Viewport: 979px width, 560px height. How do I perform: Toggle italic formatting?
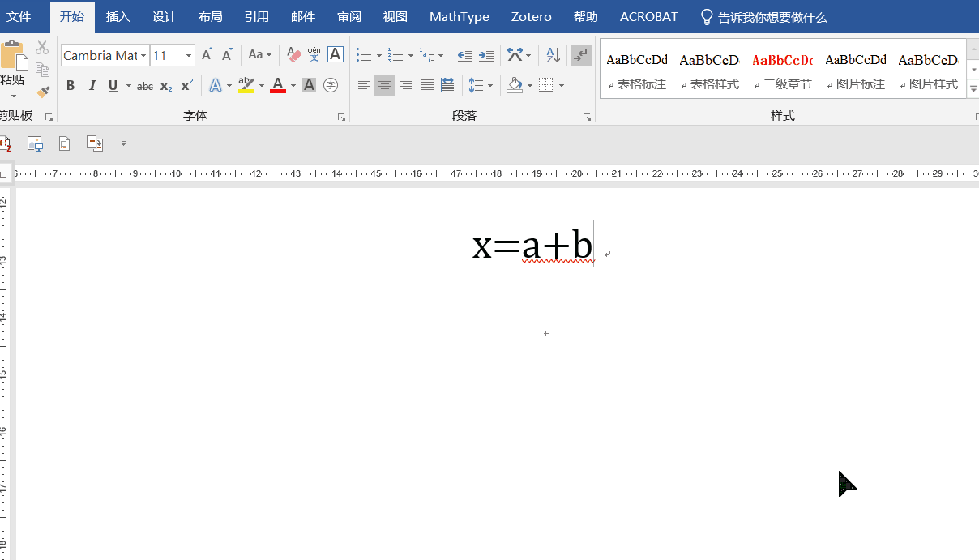coord(92,85)
